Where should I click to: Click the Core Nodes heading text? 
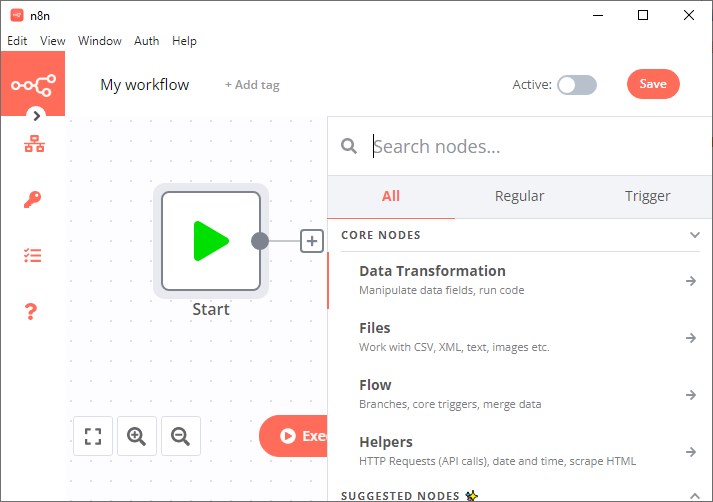381,235
